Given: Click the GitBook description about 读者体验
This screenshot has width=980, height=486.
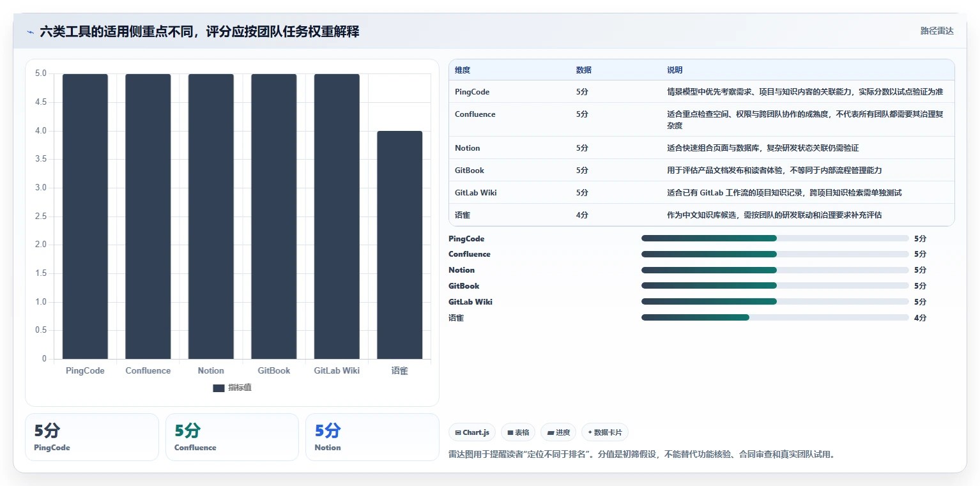Looking at the screenshot, I should pos(774,171).
